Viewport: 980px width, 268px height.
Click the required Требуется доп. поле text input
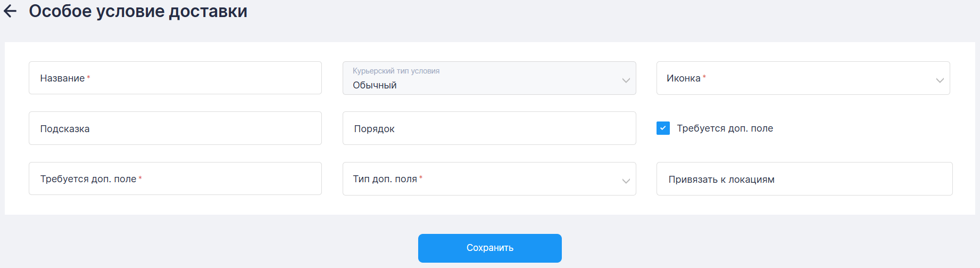click(x=175, y=179)
